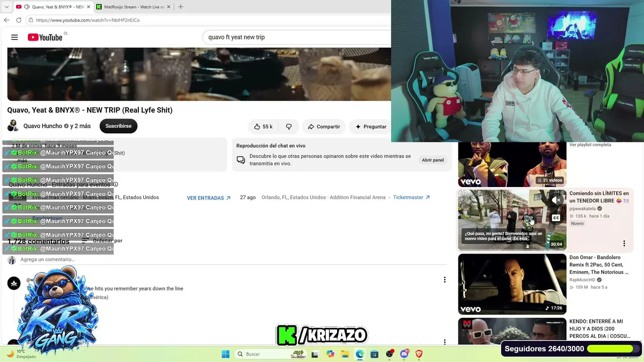The image size is (644, 362).
Task: Expand the video description with ...más
Action: tap(21, 160)
